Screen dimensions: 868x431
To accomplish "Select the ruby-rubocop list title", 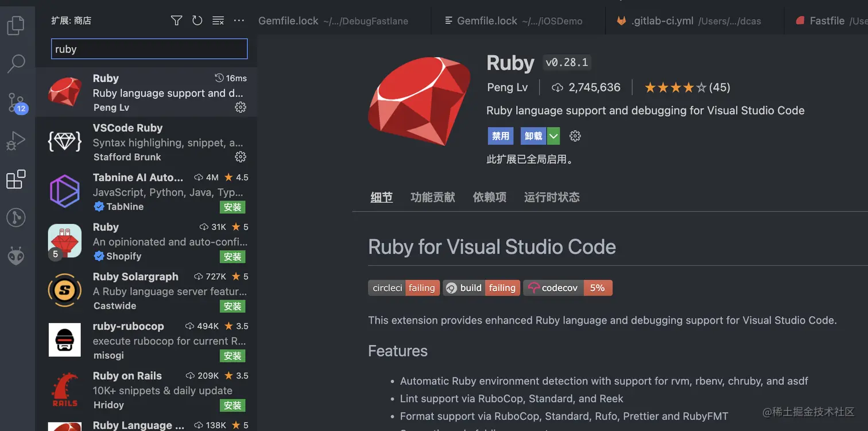I will [x=129, y=326].
